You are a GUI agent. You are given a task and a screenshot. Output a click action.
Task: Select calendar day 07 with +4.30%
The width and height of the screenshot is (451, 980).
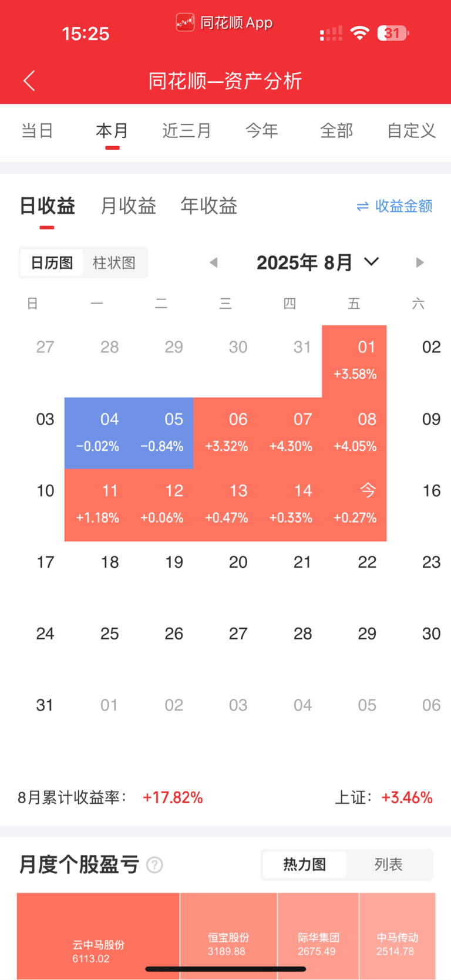click(x=290, y=433)
